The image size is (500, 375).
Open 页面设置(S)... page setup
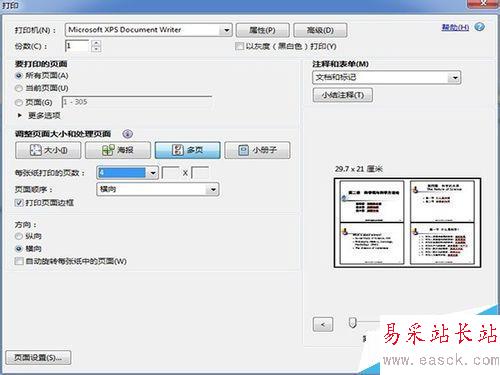[38, 358]
